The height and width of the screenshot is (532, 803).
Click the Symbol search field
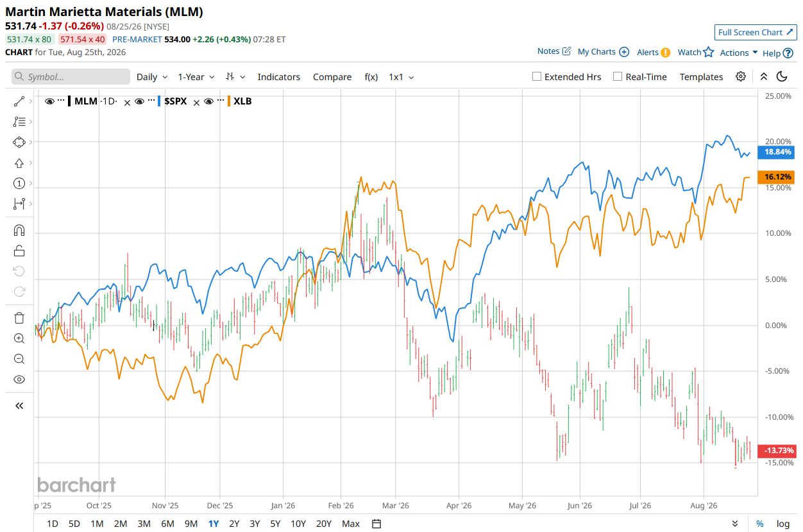pos(71,76)
